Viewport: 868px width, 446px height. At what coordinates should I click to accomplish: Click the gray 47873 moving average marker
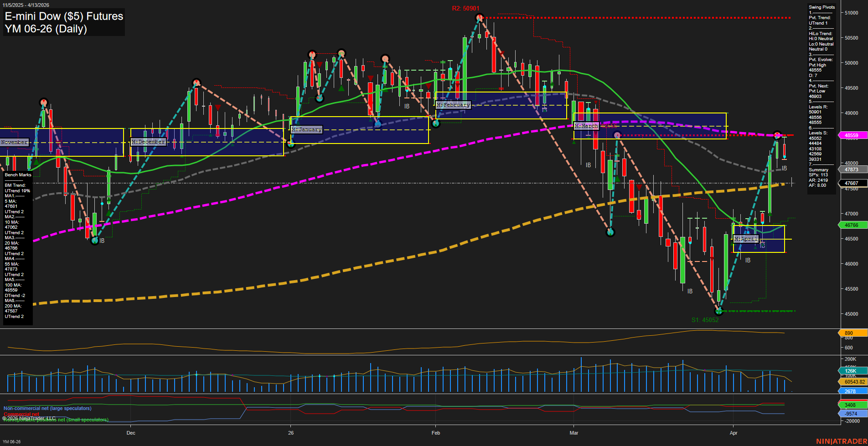point(852,169)
